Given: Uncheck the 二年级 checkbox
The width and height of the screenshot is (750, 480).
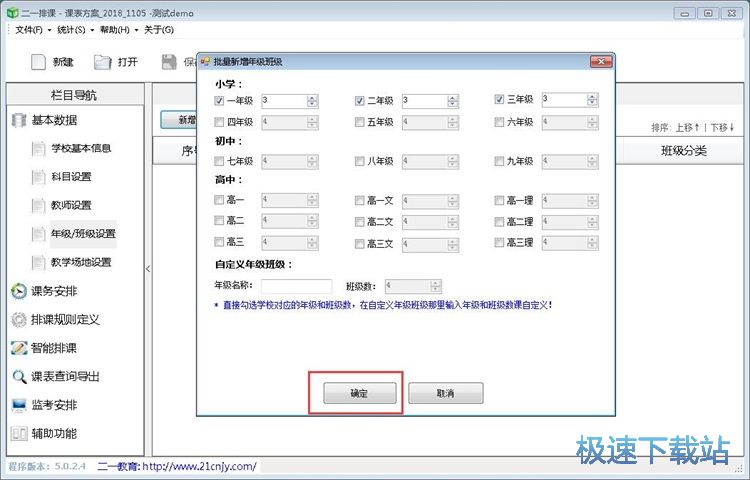Looking at the screenshot, I should (359, 100).
